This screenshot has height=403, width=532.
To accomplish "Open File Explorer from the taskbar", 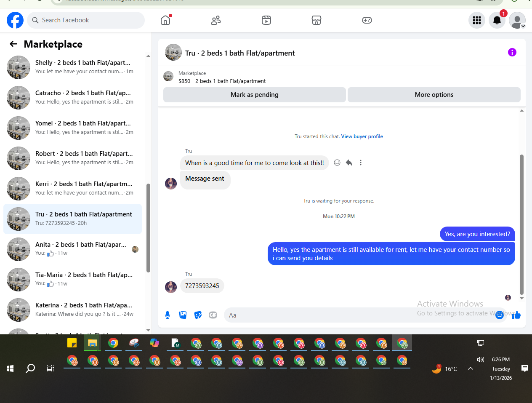I will [93, 343].
